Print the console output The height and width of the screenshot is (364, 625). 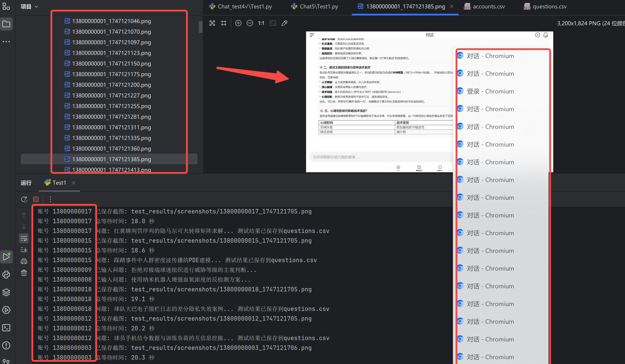pos(24,261)
